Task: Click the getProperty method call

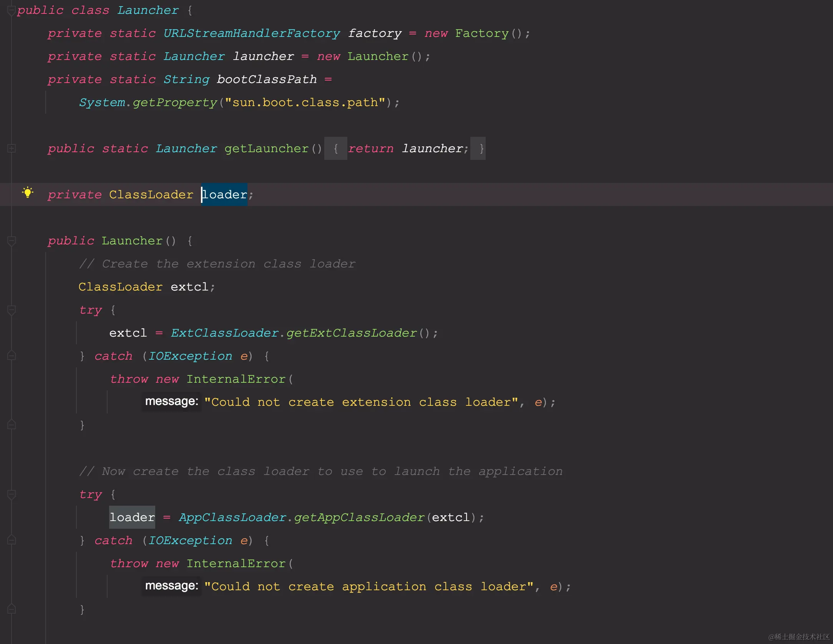Action: tap(175, 103)
